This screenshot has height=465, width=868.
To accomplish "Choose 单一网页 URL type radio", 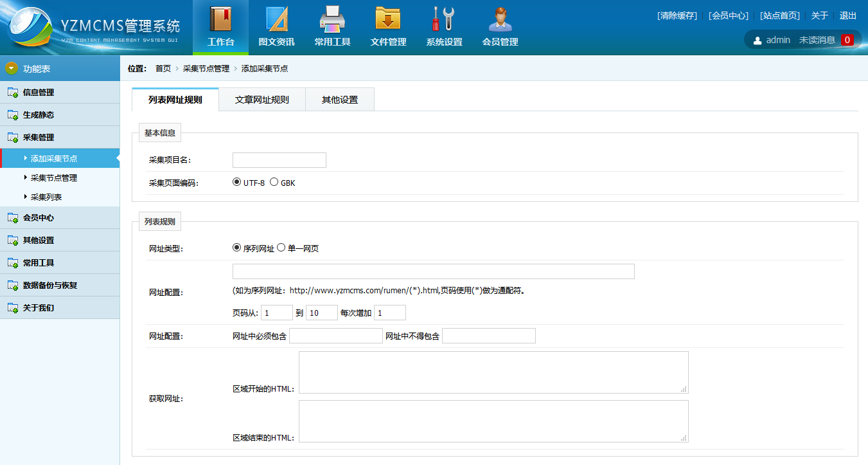I will tap(281, 248).
